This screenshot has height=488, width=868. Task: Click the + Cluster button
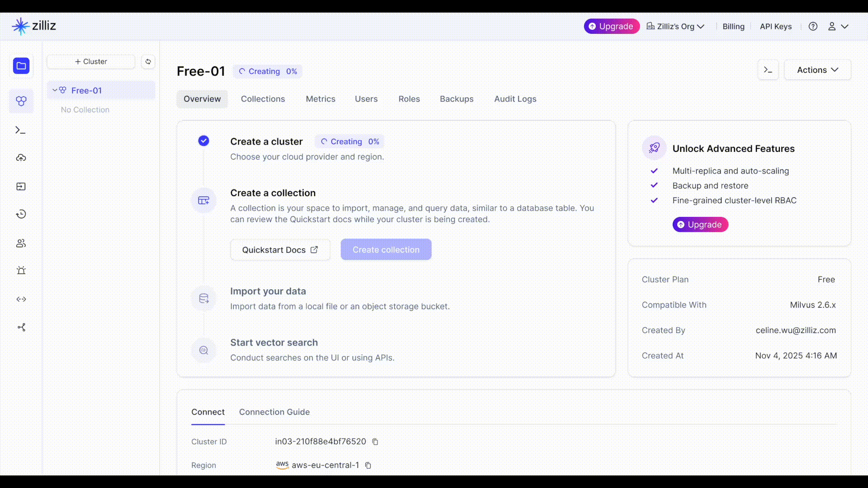pos(91,61)
